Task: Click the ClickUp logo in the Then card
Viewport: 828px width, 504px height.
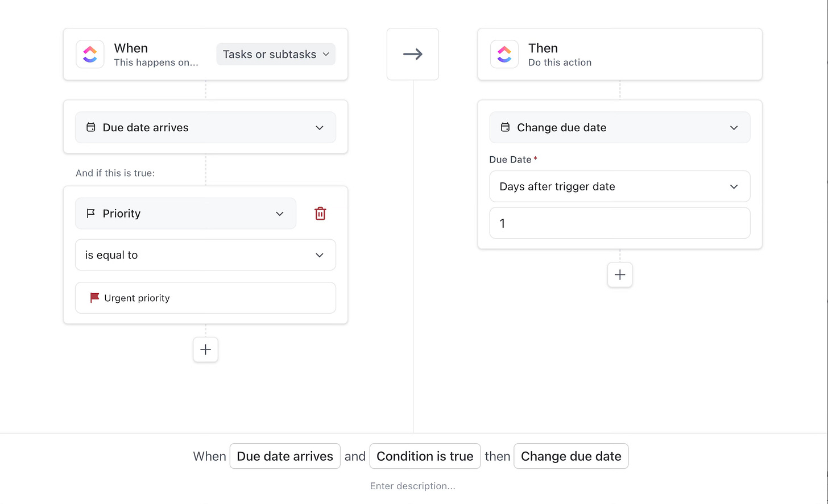Action: tap(504, 54)
